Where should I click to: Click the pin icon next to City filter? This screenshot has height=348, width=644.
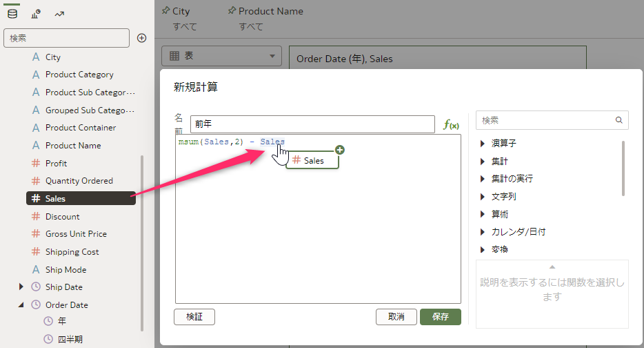coord(166,10)
